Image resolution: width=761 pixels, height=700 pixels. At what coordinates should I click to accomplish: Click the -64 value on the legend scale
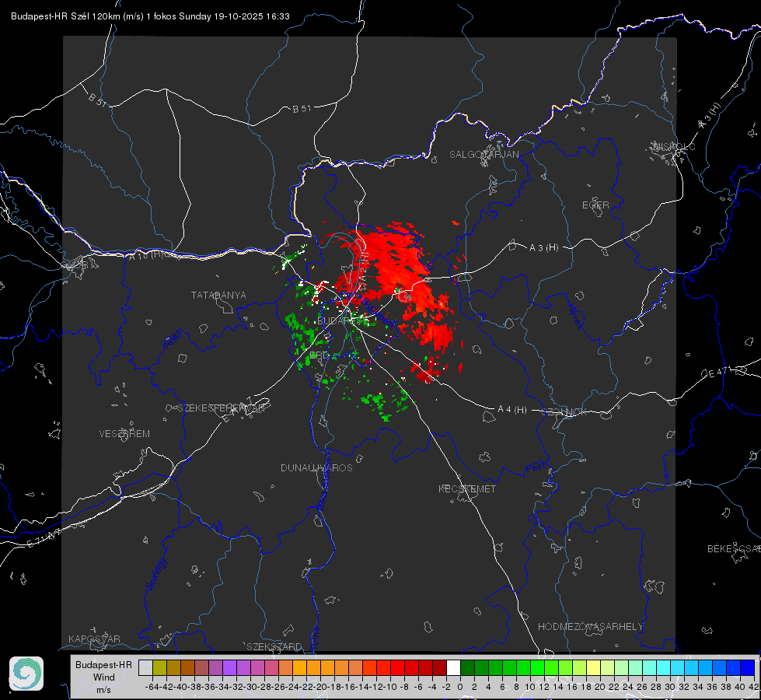[152, 687]
